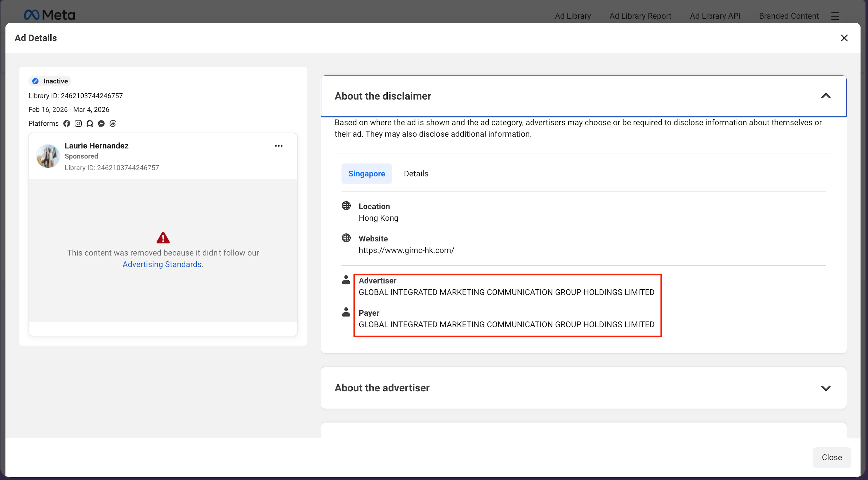Click the red warning triangle icon
The height and width of the screenshot is (480, 868).
pos(163,238)
